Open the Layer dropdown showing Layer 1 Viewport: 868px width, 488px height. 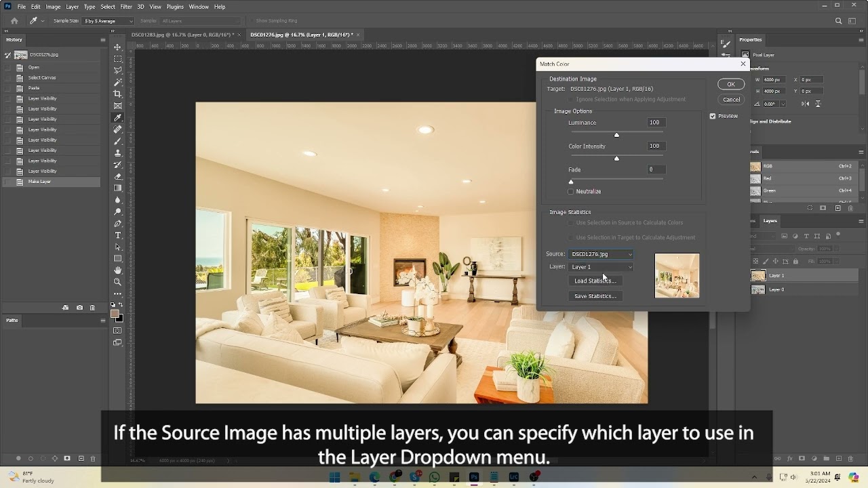pos(601,267)
